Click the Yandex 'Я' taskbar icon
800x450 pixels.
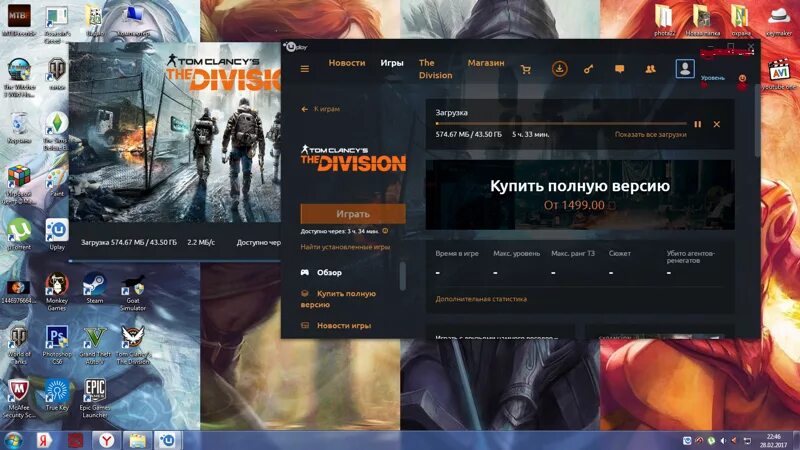44,440
